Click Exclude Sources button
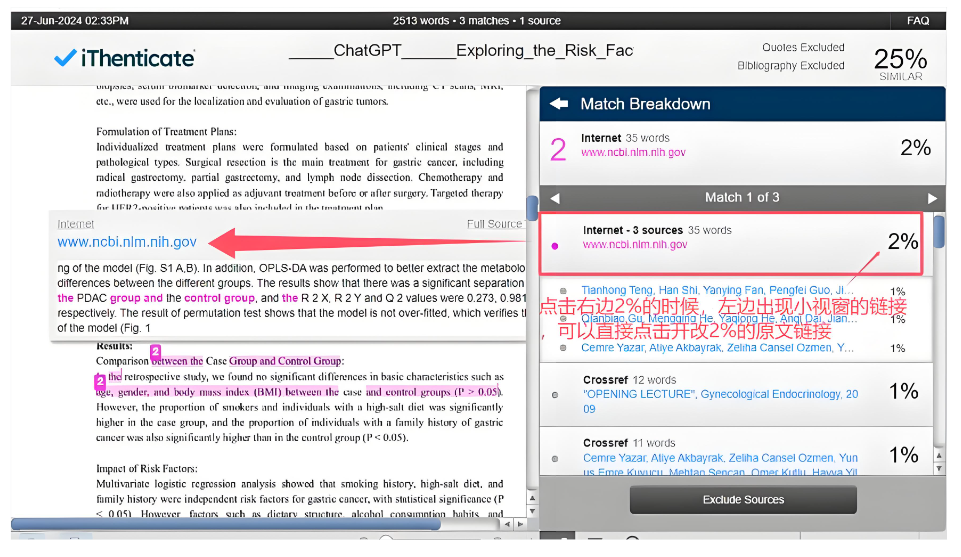Viewport: 961px width, 557px height. [743, 500]
